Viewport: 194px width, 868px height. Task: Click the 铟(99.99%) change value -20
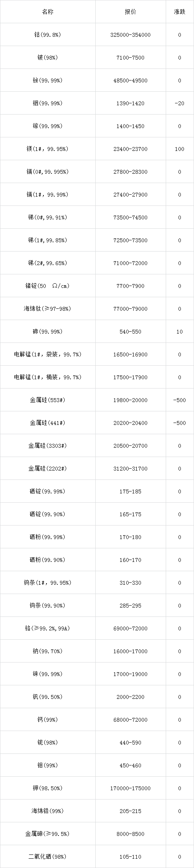pos(180,103)
